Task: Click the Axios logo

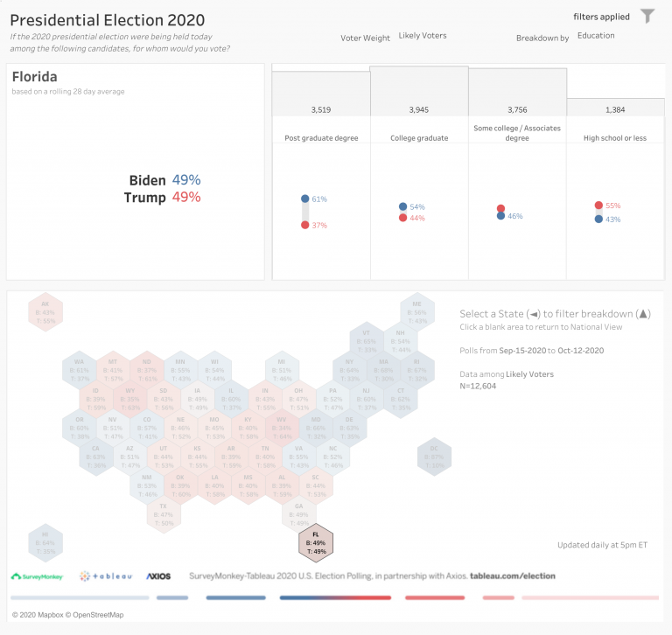Action: pos(158,576)
